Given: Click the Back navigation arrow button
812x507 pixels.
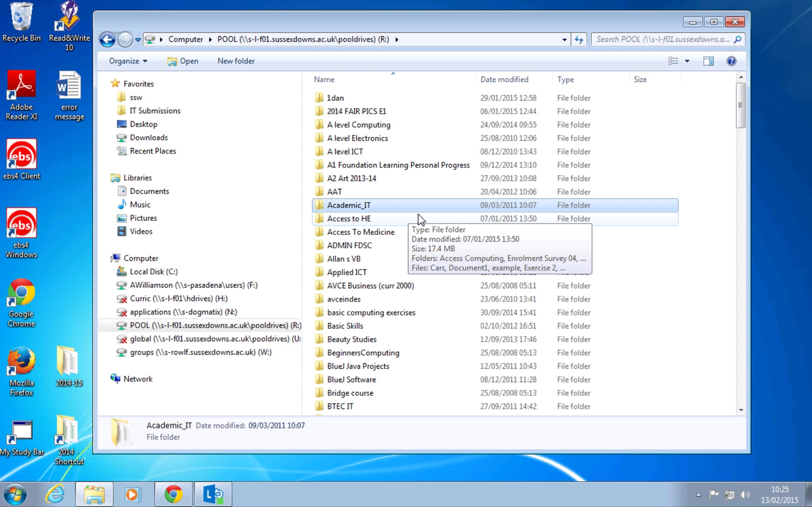Looking at the screenshot, I should click(x=107, y=40).
